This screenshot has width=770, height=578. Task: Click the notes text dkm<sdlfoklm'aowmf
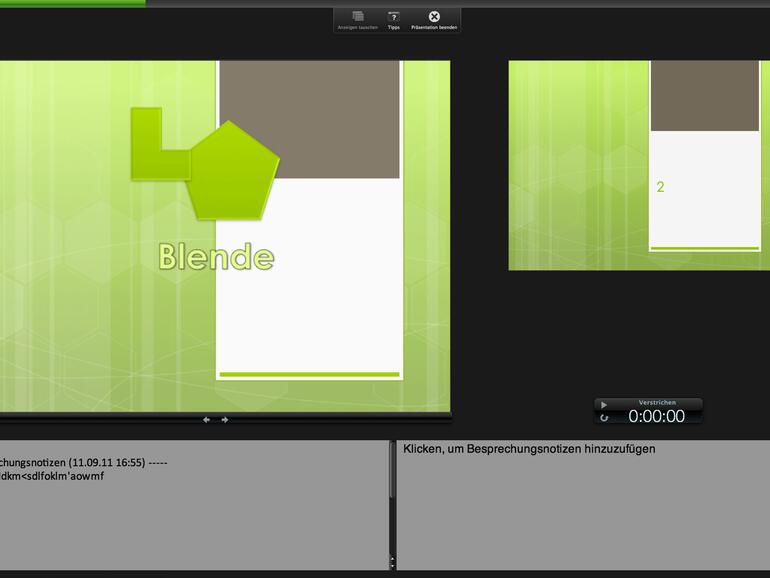(52, 476)
